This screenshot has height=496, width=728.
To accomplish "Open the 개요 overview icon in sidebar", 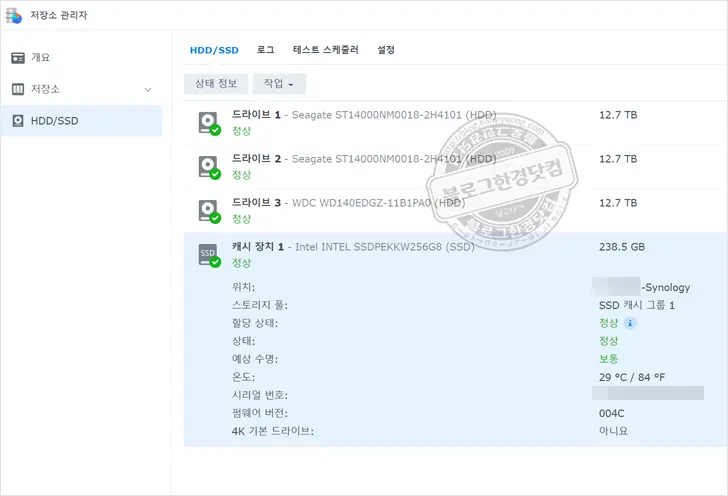I will [x=18, y=58].
